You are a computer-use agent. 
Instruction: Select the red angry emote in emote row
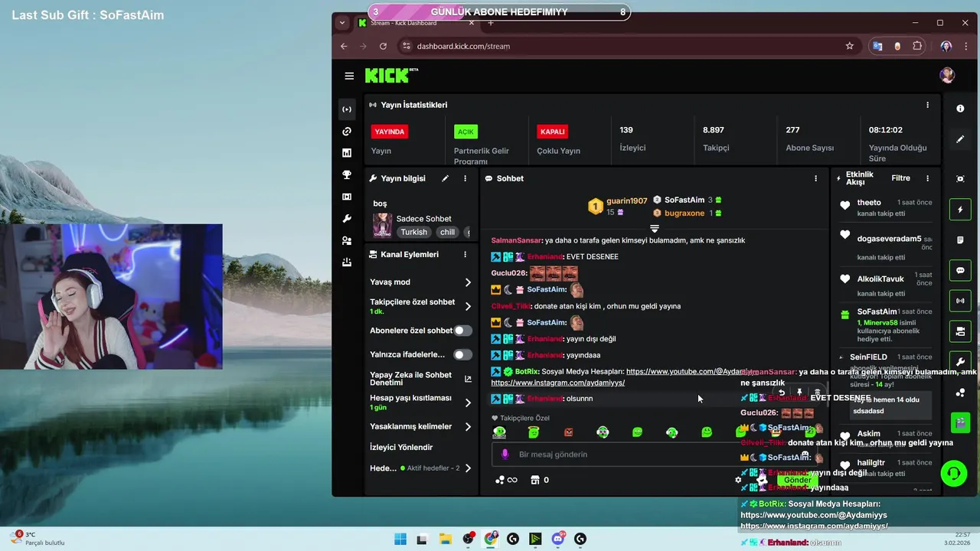tap(568, 432)
